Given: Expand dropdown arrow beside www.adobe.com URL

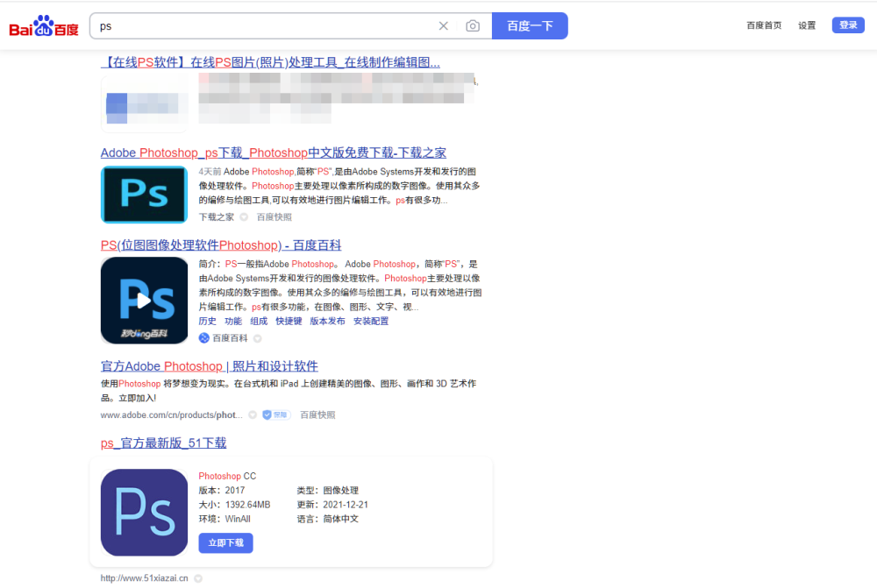Looking at the screenshot, I should (253, 415).
